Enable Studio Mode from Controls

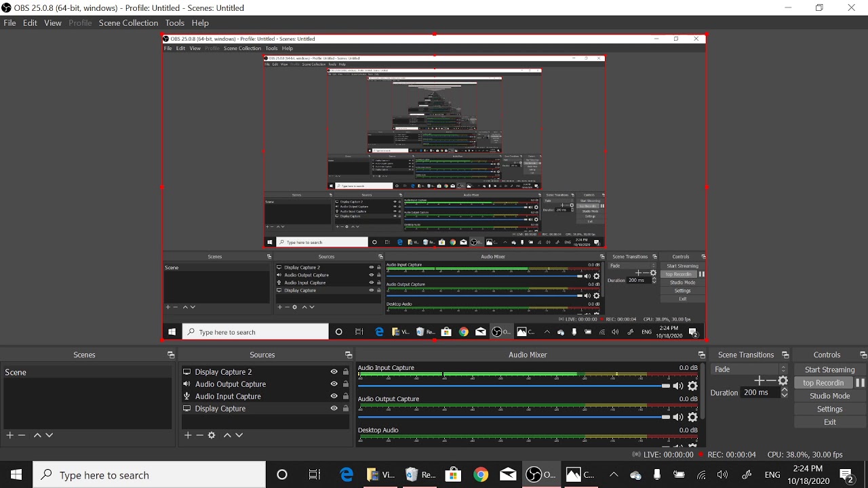point(829,396)
